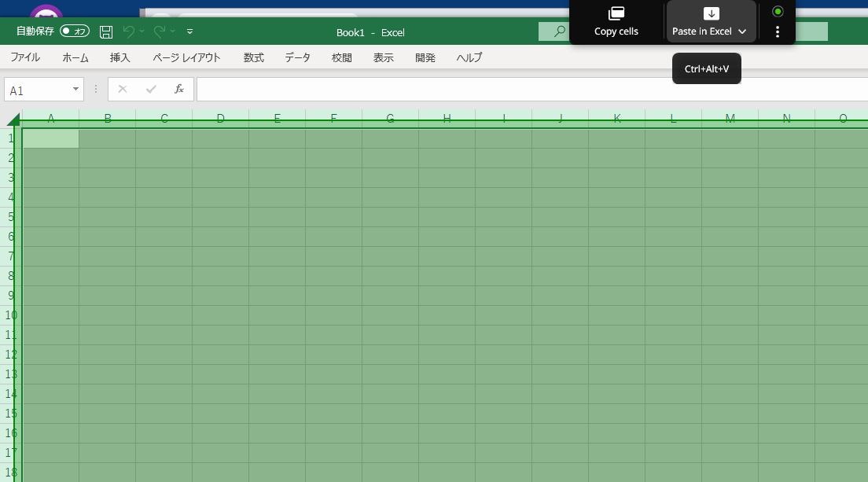Click the Book1 - Excel title text
This screenshot has width=868, height=482.
point(370,33)
